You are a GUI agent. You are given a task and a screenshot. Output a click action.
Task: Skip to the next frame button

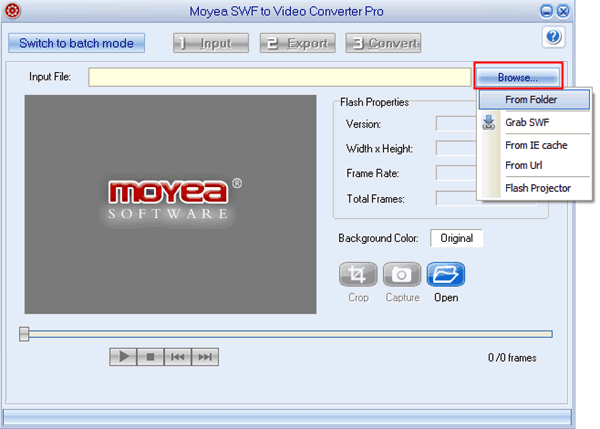click(205, 357)
